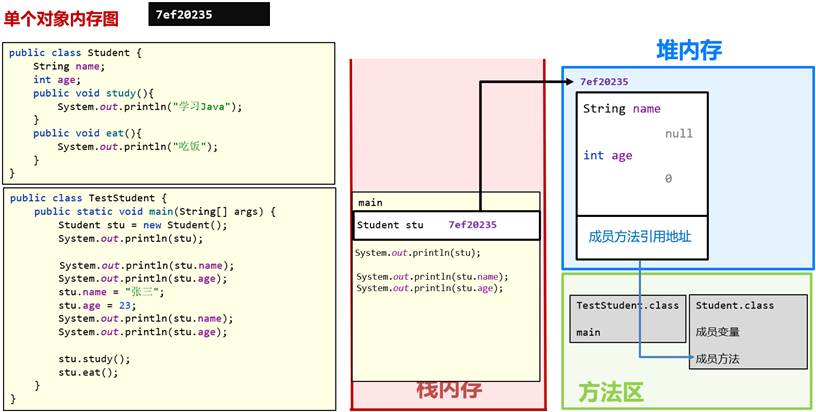
Task: Click the 方法区 label
Action: [611, 392]
